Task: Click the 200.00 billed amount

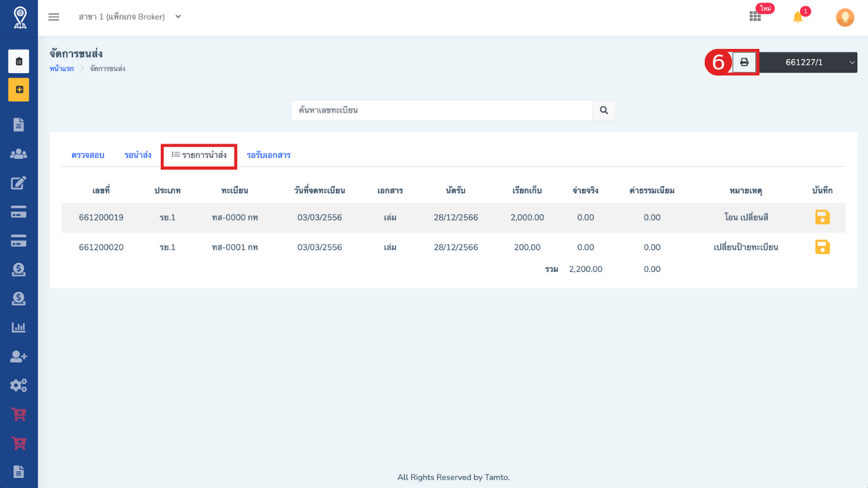Action: (x=527, y=247)
